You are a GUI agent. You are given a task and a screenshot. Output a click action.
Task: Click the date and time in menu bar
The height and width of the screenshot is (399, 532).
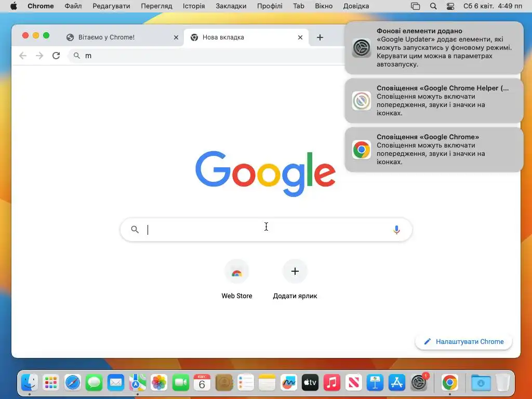pos(493,6)
